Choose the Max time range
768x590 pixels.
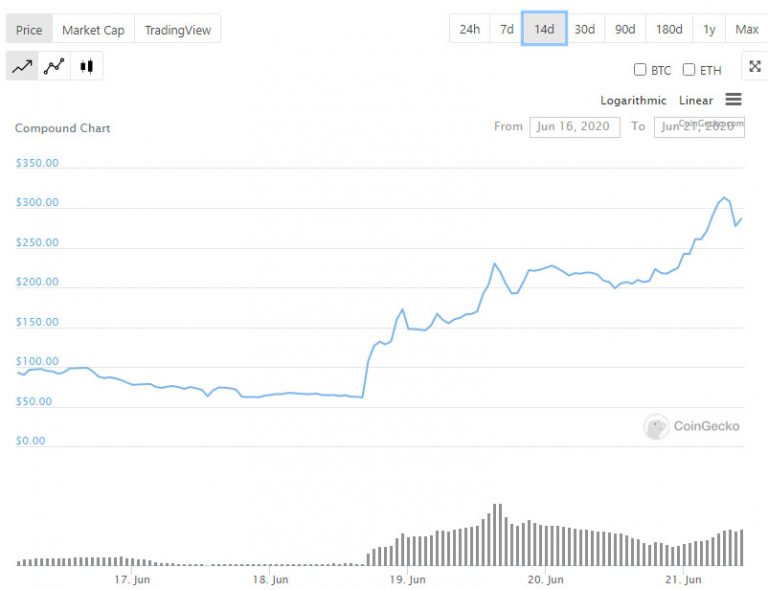pyautogui.click(x=746, y=29)
